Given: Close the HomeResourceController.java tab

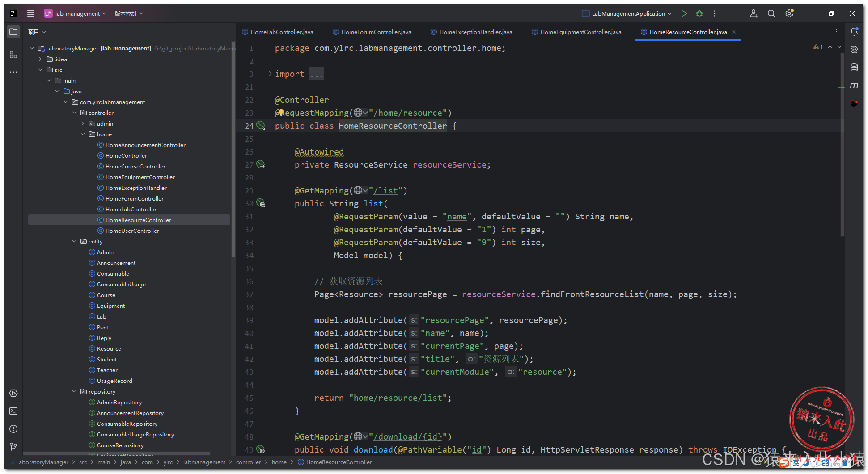Looking at the screenshot, I should [x=734, y=32].
